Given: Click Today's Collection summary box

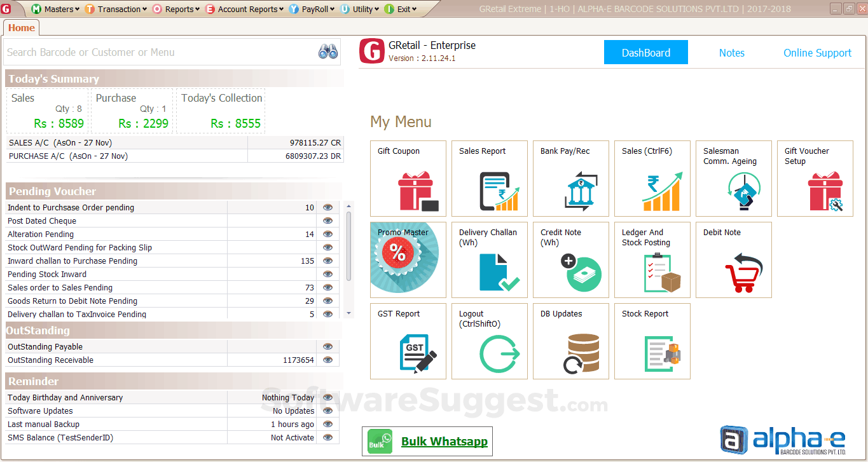Looking at the screenshot, I should 221,111.
